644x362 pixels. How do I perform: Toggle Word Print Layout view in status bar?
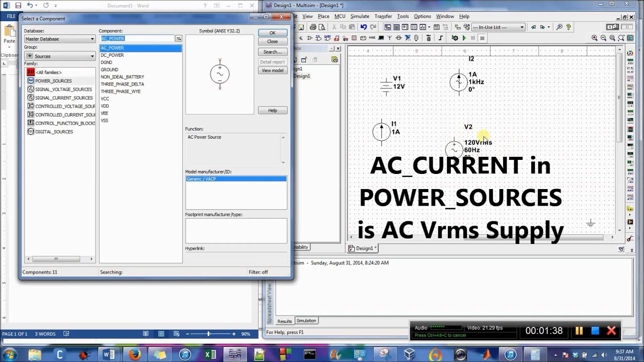coord(161,334)
